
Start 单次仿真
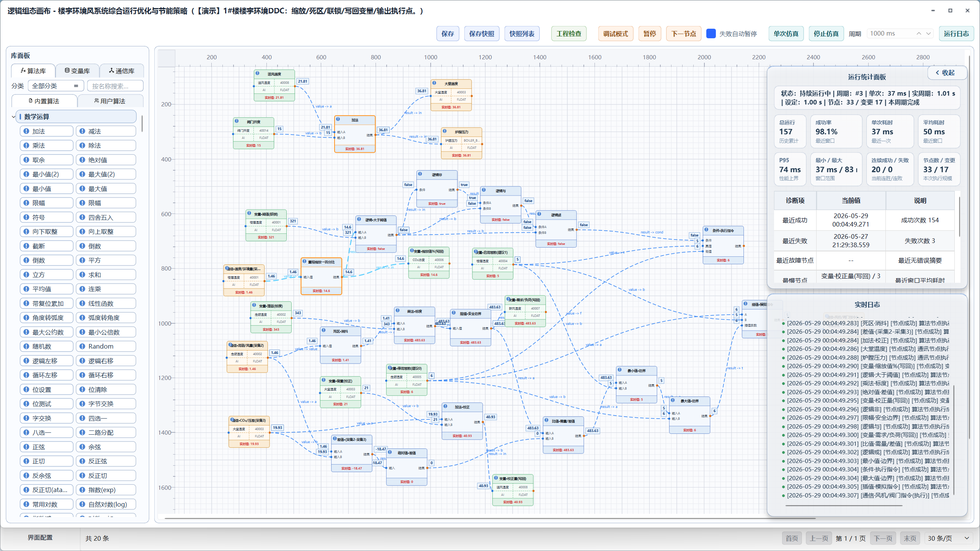coord(786,34)
